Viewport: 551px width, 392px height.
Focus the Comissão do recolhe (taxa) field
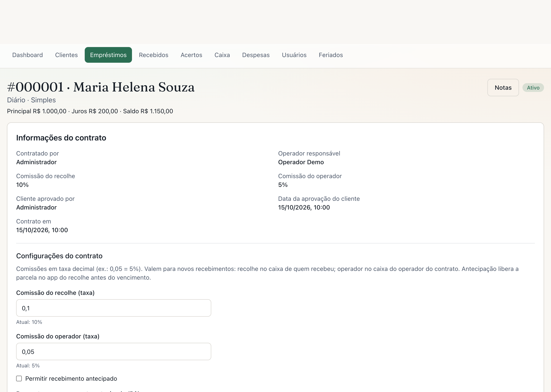(114, 308)
